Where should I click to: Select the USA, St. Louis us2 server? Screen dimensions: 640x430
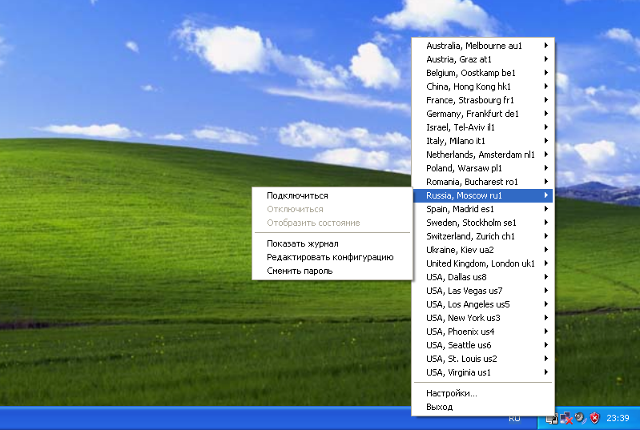(x=483, y=359)
